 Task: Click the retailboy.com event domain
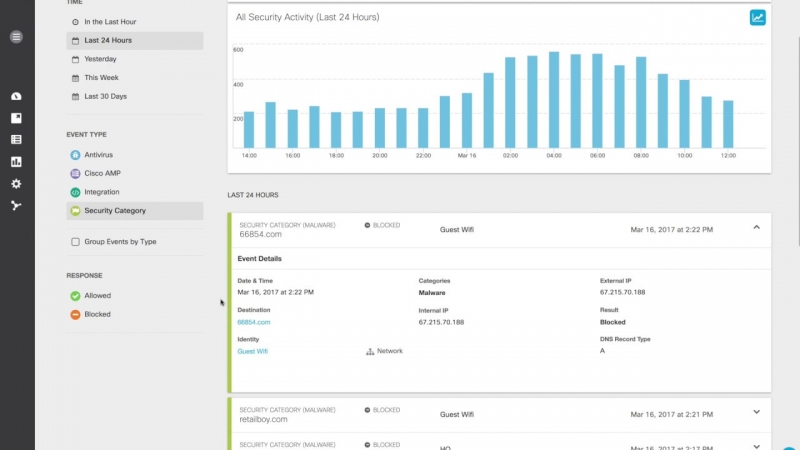point(263,419)
